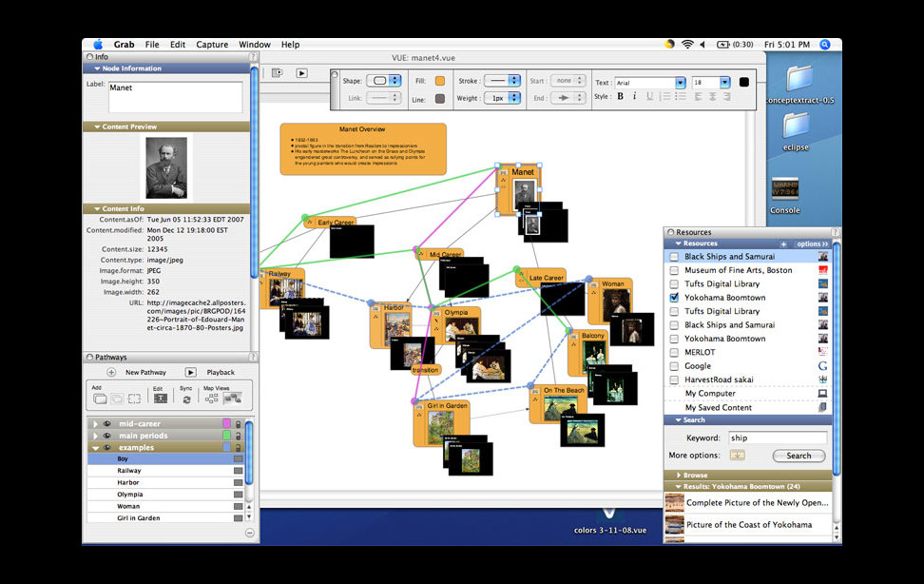Screen dimensions: 924x584
Task: Align text right in Style row
Action: pyautogui.click(x=726, y=96)
